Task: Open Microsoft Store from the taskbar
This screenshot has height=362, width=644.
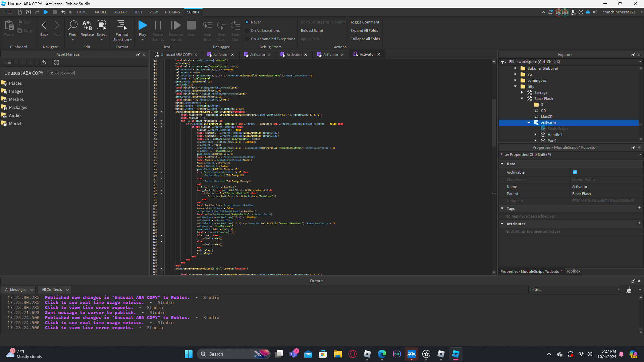Action: click(323, 354)
